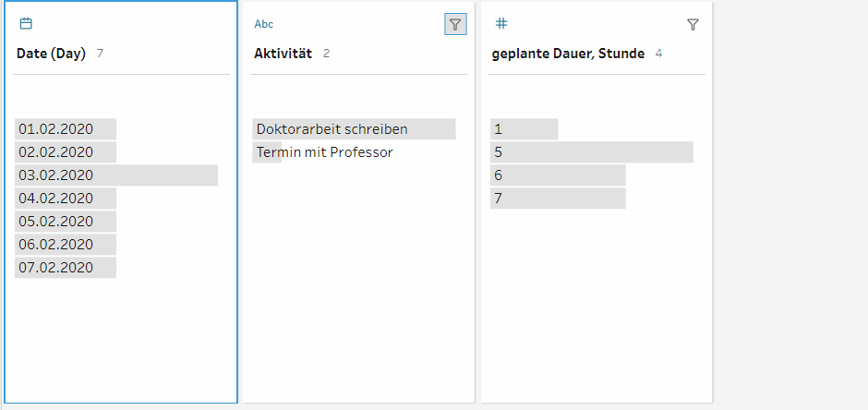868x410 pixels.
Task: Click the number type hash icon
Action: (501, 24)
